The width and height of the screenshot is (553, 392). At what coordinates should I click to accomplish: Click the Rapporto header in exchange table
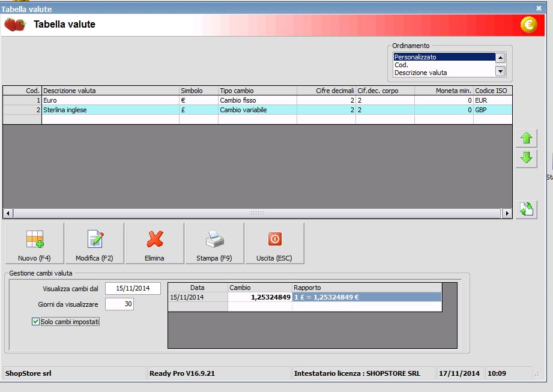(367, 288)
